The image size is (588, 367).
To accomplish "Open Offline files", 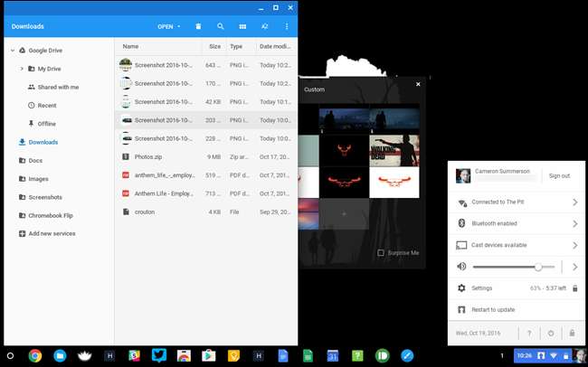I will [46, 124].
